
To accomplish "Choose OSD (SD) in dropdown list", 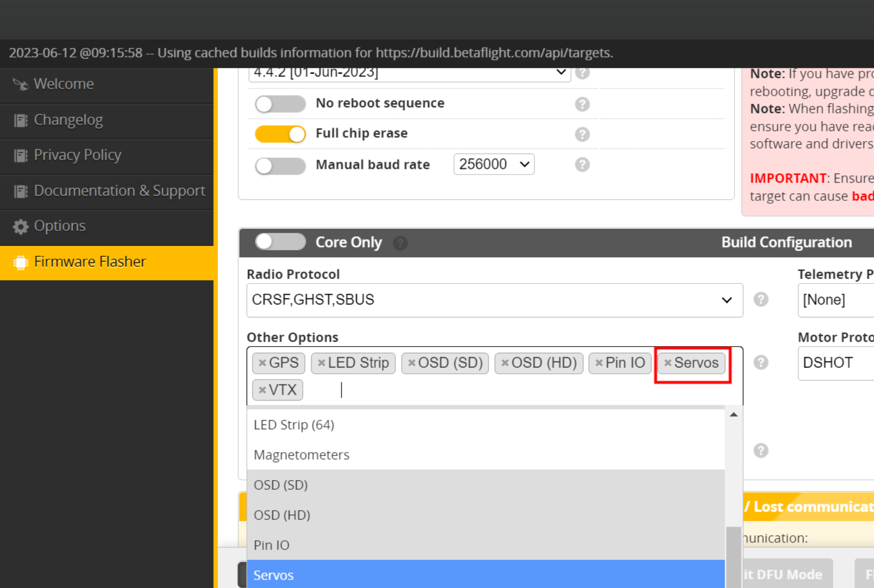I will click(486, 485).
